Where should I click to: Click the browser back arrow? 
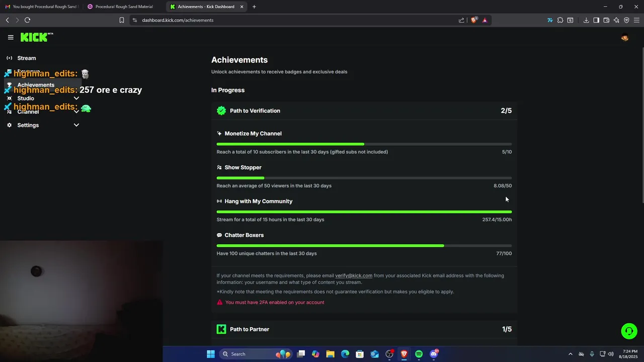pyautogui.click(x=8, y=20)
